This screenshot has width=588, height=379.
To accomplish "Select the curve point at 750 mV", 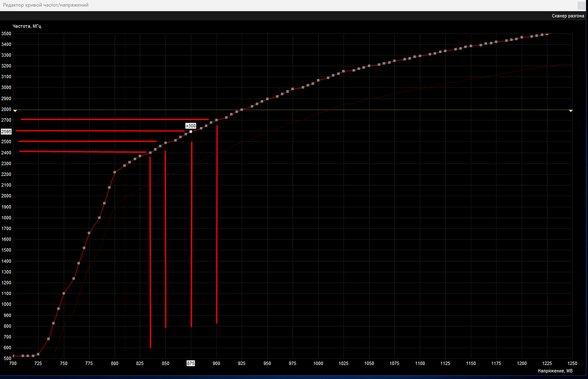I will pyautogui.click(x=63, y=293).
